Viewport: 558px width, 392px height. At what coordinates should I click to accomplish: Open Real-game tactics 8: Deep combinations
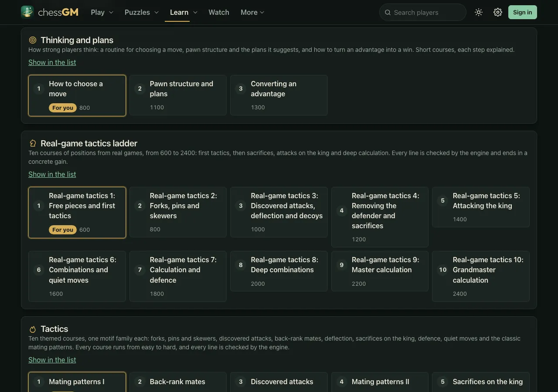coord(279,271)
